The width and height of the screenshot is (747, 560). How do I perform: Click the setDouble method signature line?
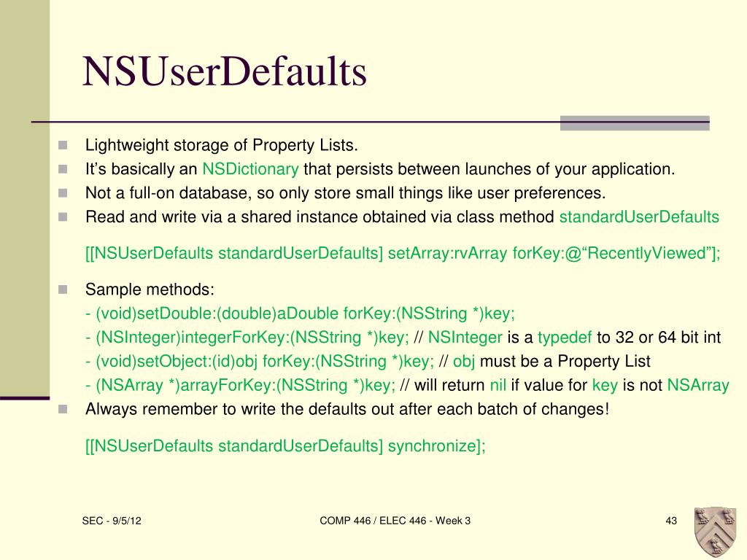(301, 314)
